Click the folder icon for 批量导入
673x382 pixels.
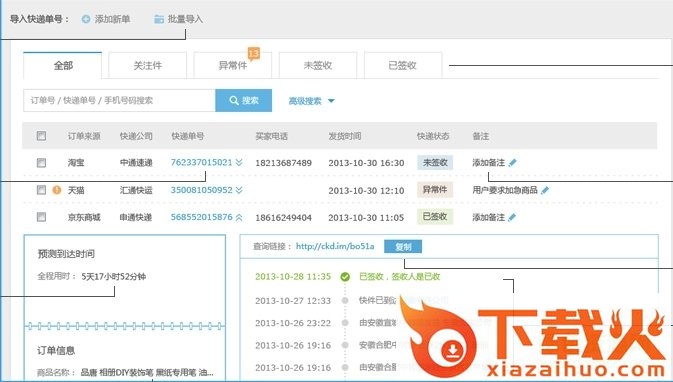[x=159, y=19]
